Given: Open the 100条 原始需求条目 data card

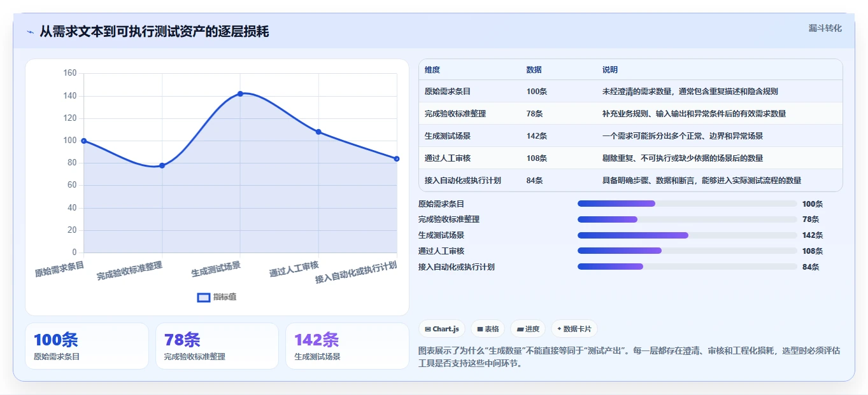Looking at the screenshot, I should coord(87,346).
